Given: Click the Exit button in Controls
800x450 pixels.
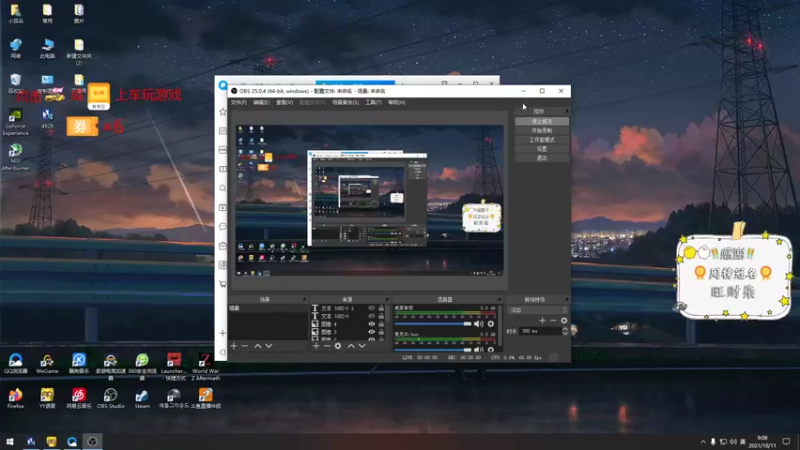Looking at the screenshot, I should (x=542, y=158).
